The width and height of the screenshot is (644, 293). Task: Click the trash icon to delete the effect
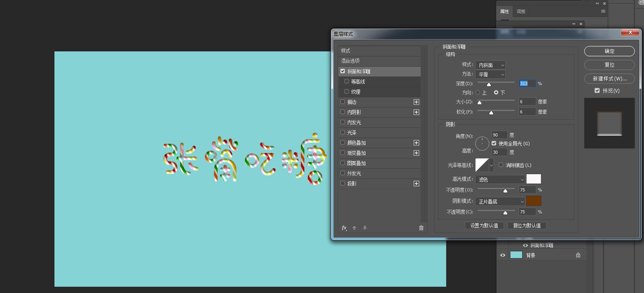point(421,228)
